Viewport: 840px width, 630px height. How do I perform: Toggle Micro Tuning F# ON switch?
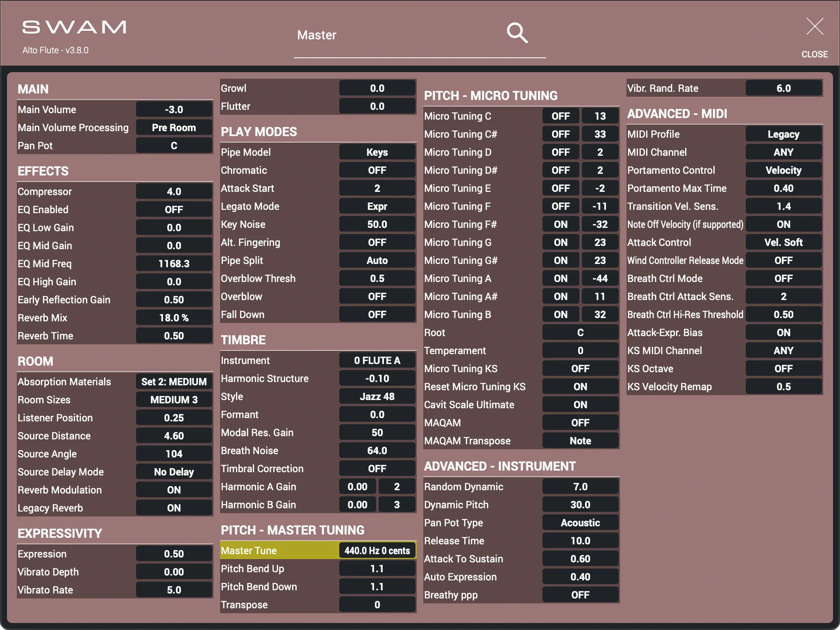click(x=560, y=224)
